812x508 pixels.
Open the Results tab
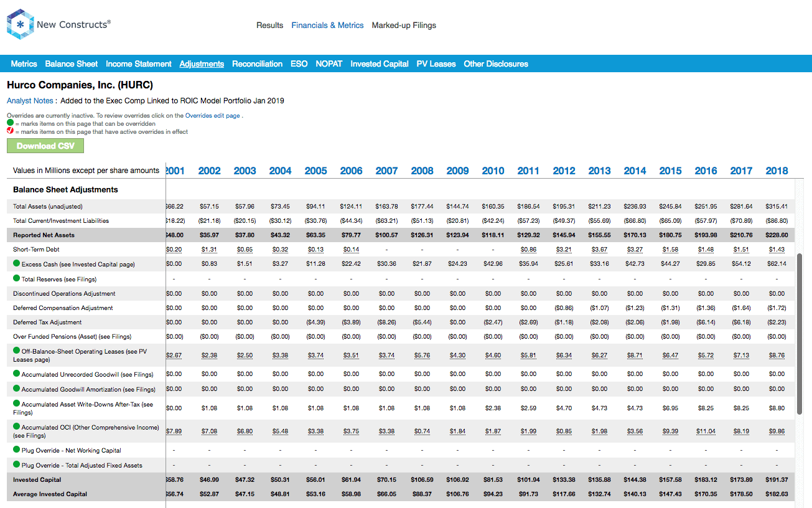tap(270, 26)
